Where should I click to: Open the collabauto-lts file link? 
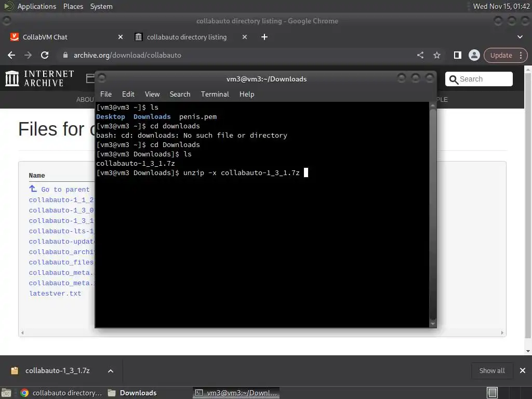pos(61,231)
